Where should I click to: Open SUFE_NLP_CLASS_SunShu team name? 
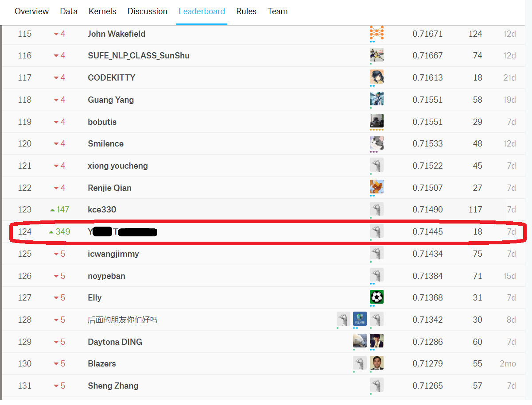(x=139, y=55)
